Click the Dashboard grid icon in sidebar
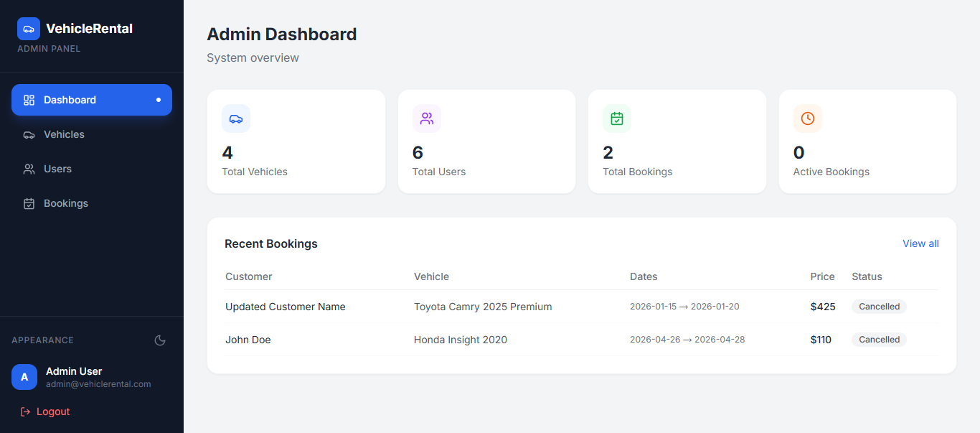Image resolution: width=980 pixels, height=433 pixels. (x=29, y=100)
